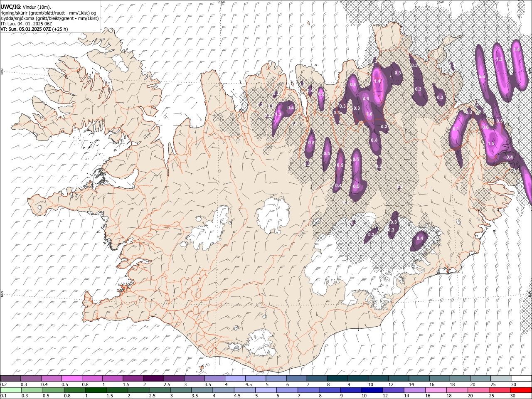Click the '1.4' snowfall value on the map
This screenshot has height=399, width=532.
coord(377,81)
